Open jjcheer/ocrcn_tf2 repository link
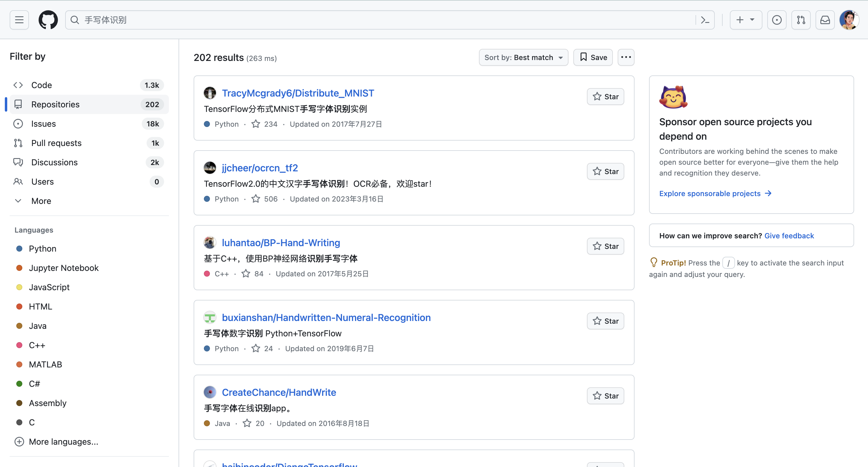This screenshot has height=467, width=868. [x=260, y=168]
